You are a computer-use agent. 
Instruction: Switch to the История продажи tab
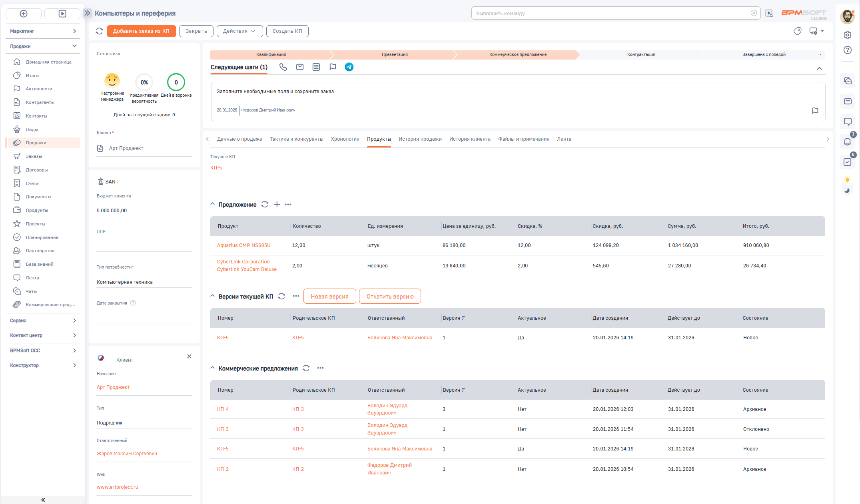click(420, 139)
